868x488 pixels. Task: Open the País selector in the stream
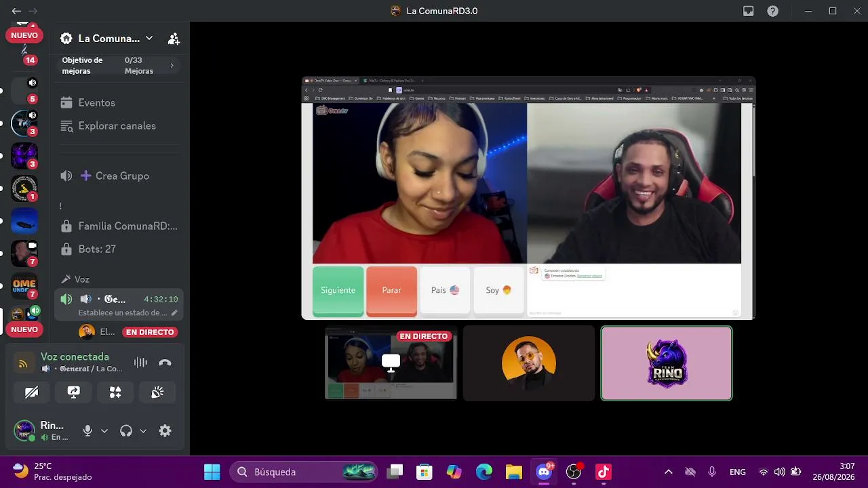click(445, 291)
